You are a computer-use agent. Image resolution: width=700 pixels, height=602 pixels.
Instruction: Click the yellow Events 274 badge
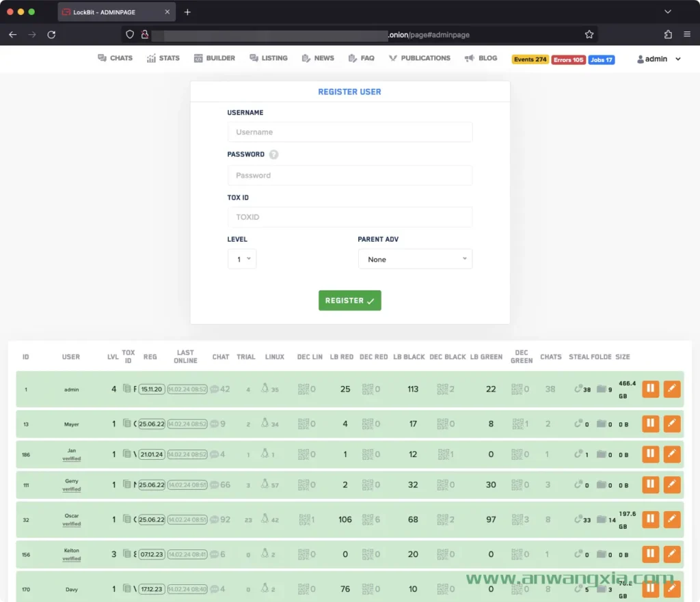pos(530,59)
